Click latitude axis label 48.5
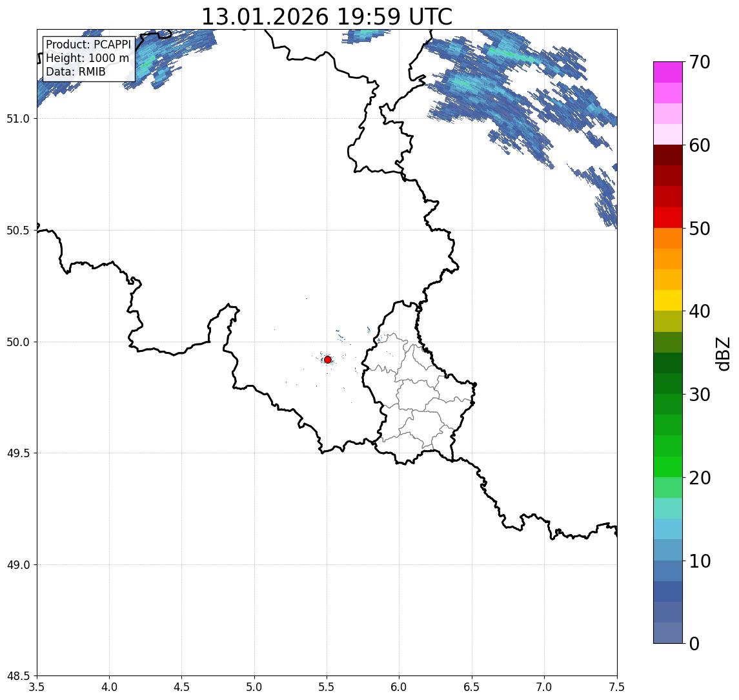This screenshot has width=739, height=700. 18,676
